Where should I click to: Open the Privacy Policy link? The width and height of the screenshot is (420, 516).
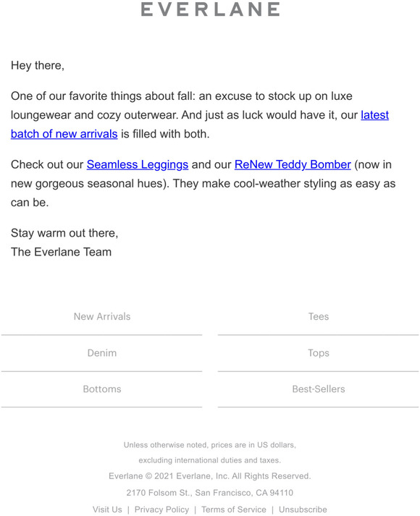161,509
